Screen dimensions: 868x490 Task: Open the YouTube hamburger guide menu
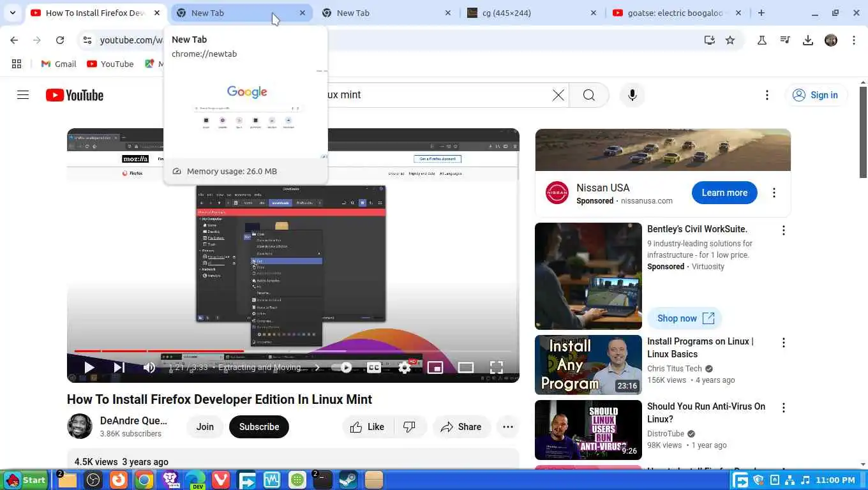pyautogui.click(x=23, y=95)
